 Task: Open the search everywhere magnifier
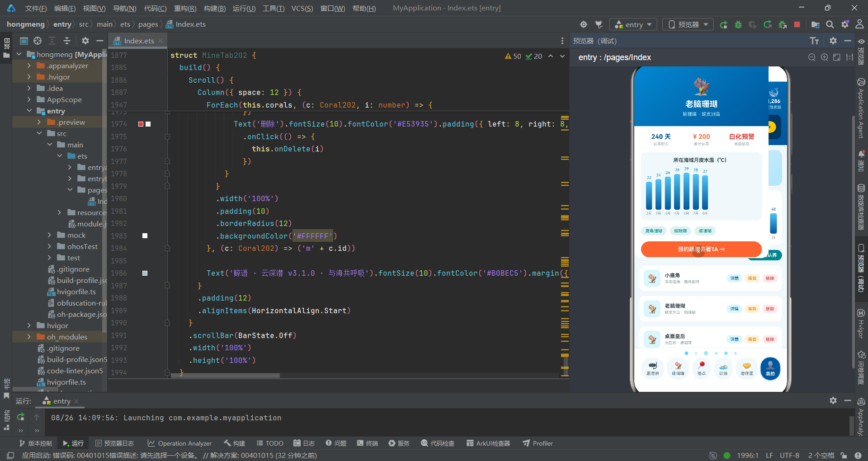[x=830, y=24]
